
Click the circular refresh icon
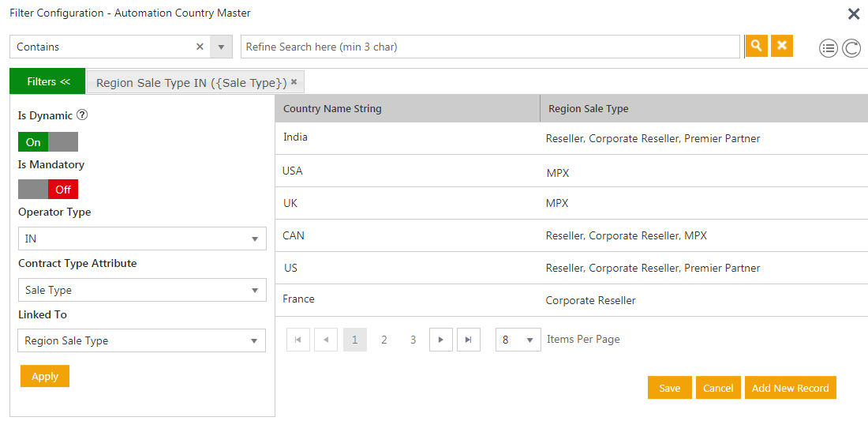(851, 48)
